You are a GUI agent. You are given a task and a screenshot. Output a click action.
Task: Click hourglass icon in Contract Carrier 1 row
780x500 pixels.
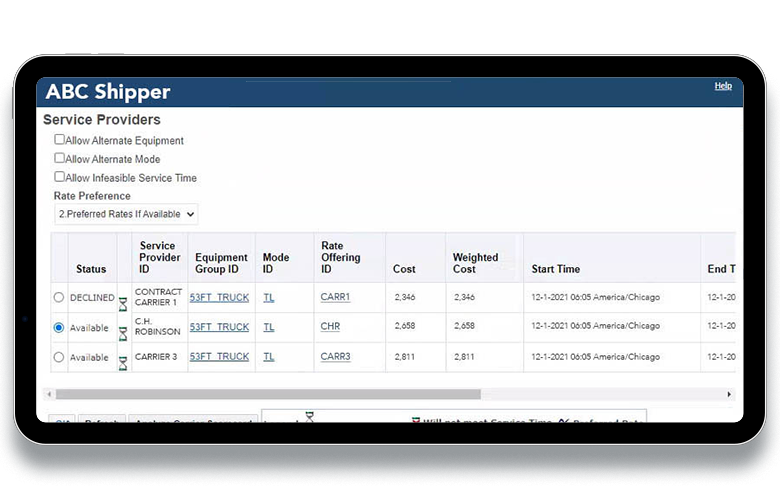tap(123, 302)
